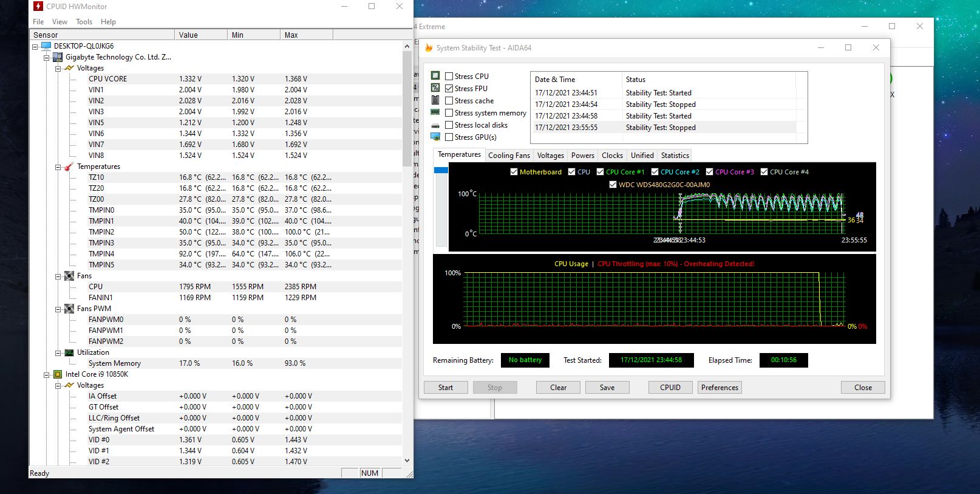Collapse the Utilization section
The width and height of the screenshot is (980, 494).
pos(58,353)
